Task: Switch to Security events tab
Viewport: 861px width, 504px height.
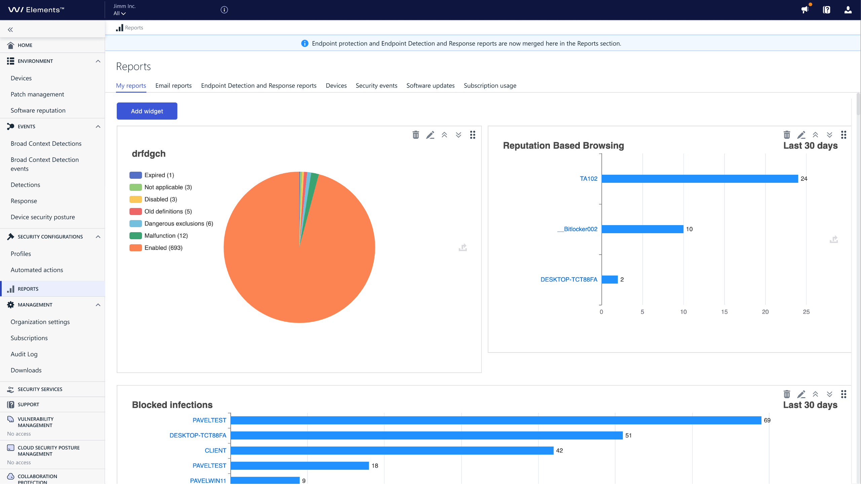Action: click(376, 85)
